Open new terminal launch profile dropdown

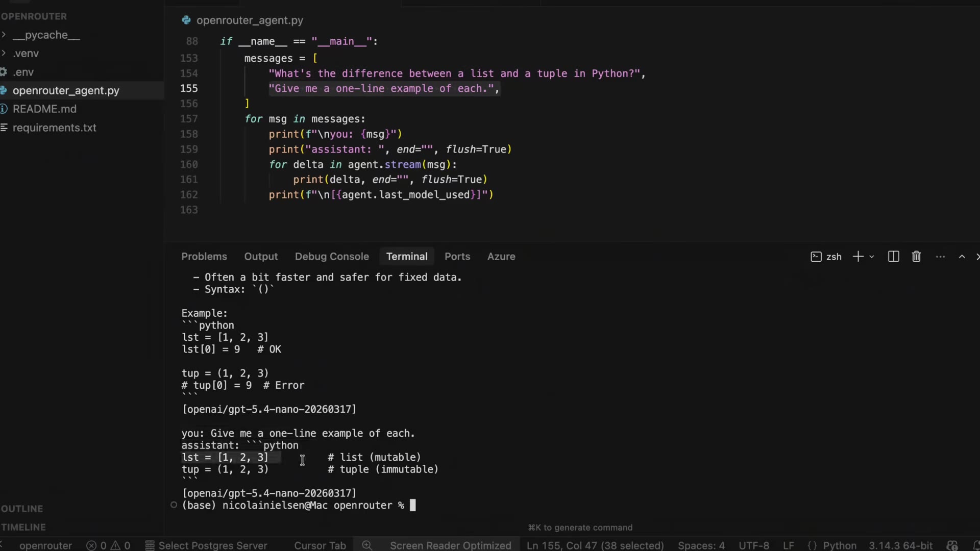872,257
